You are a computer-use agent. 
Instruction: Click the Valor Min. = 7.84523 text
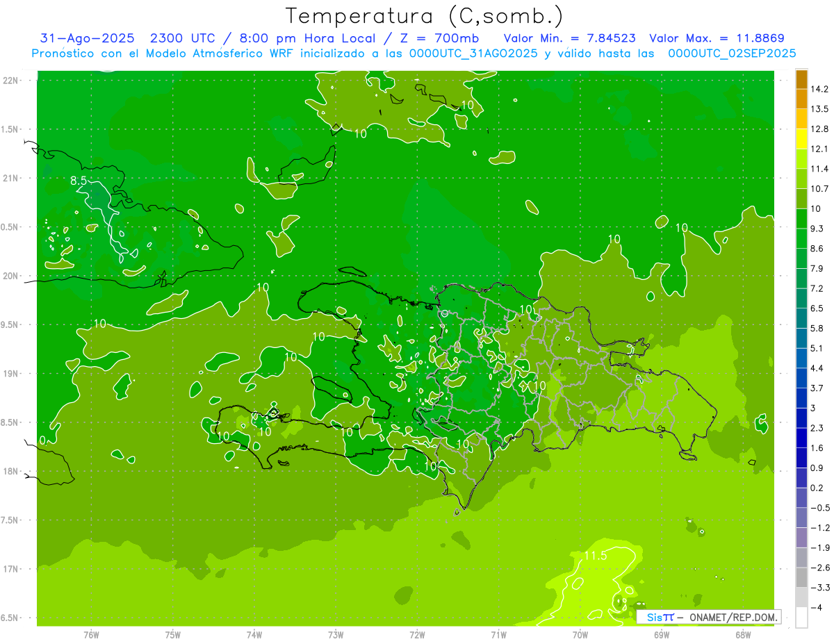click(x=569, y=38)
